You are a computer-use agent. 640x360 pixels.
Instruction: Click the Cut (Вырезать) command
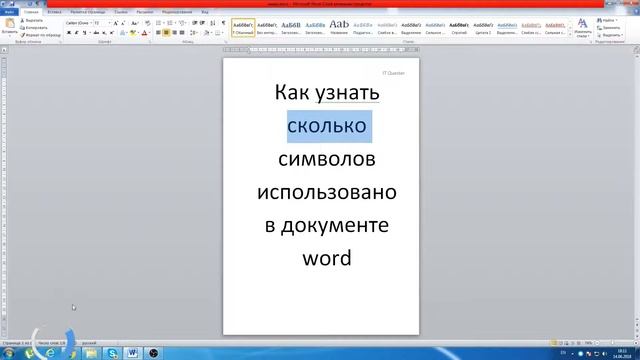(32, 20)
